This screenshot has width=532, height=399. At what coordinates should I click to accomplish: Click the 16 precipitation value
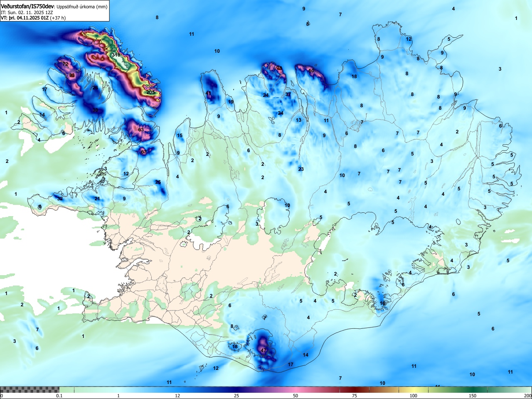383,304
